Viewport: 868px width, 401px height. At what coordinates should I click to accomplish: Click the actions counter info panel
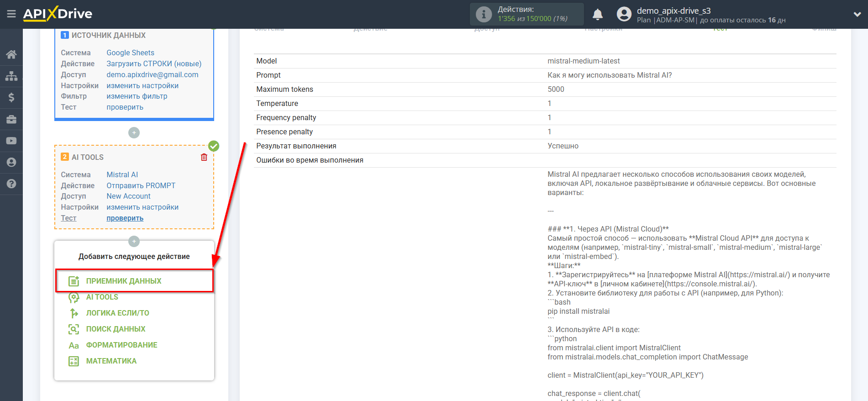[x=526, y=14]
